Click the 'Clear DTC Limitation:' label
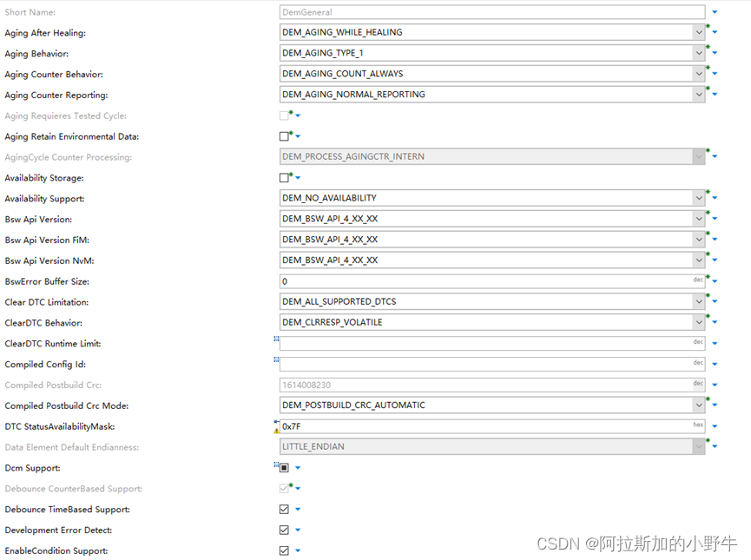This screenshot has height=560, width=751. [x=47, y=302]
